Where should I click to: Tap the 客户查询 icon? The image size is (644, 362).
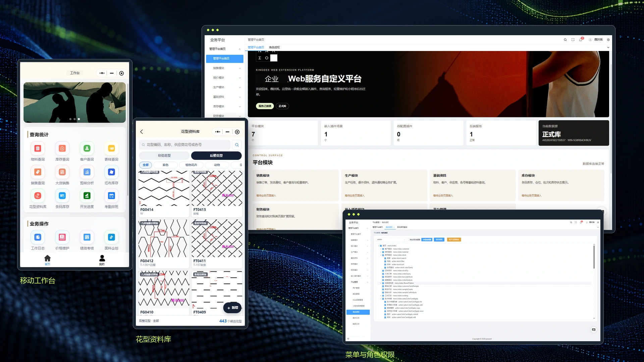pos(87,148)
